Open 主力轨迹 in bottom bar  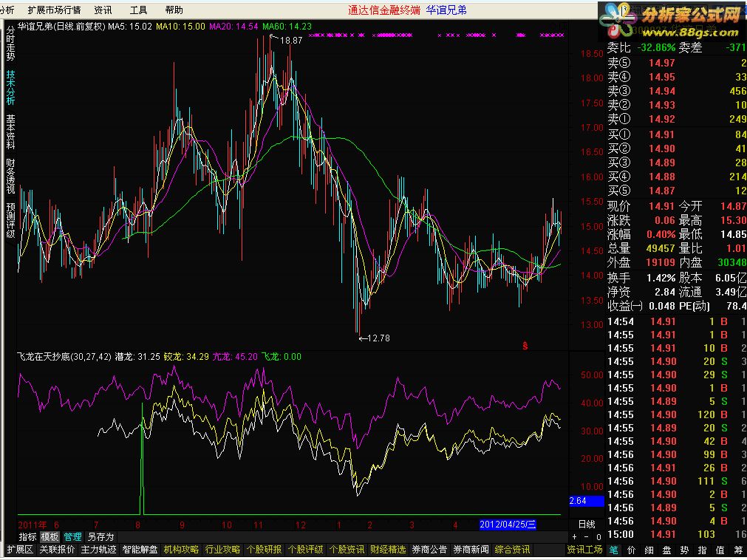coord(98,550)
